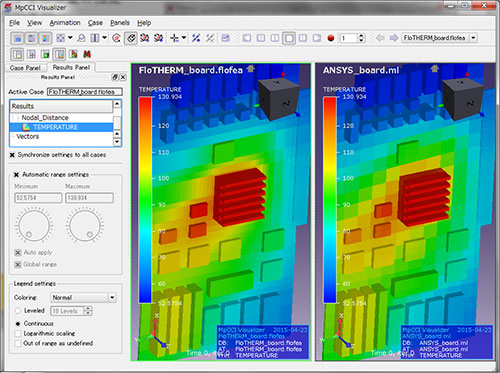Click the home icon above FloTHERM viewport
The height and width of the screenshot is (373, 500).
click(251, 69)
